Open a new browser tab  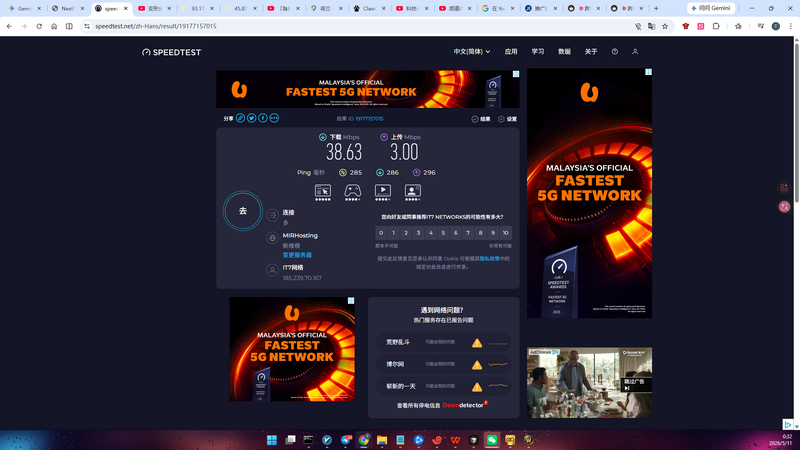[656, 8]
